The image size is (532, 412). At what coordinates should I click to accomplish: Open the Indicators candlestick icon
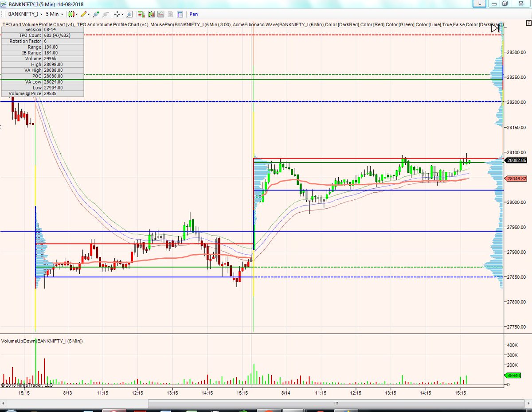point(151,14)
